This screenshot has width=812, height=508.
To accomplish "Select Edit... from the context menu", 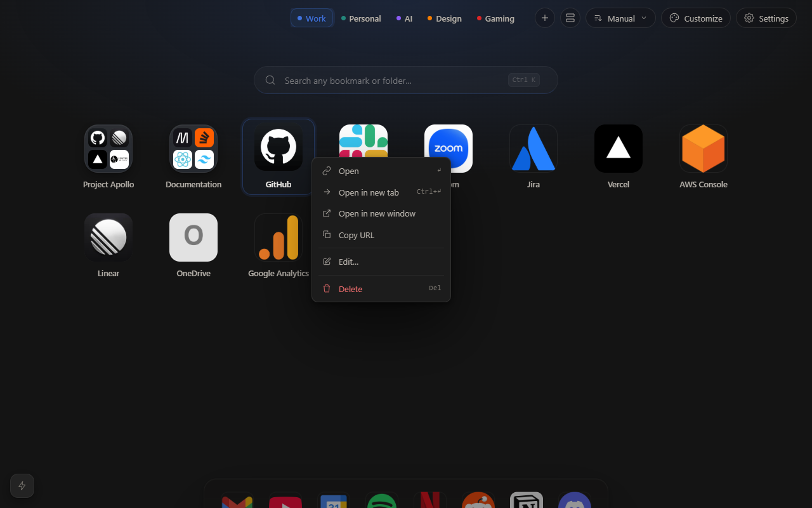I will point(381,262).
